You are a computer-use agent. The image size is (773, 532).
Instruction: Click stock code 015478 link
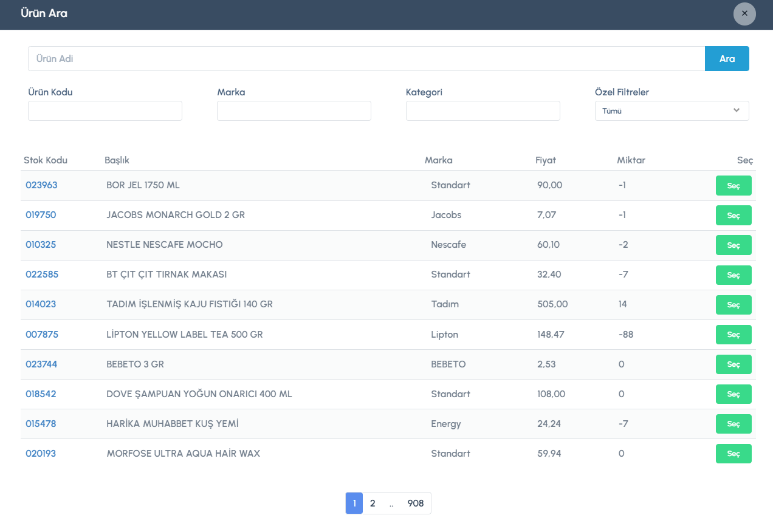[41, 424]
